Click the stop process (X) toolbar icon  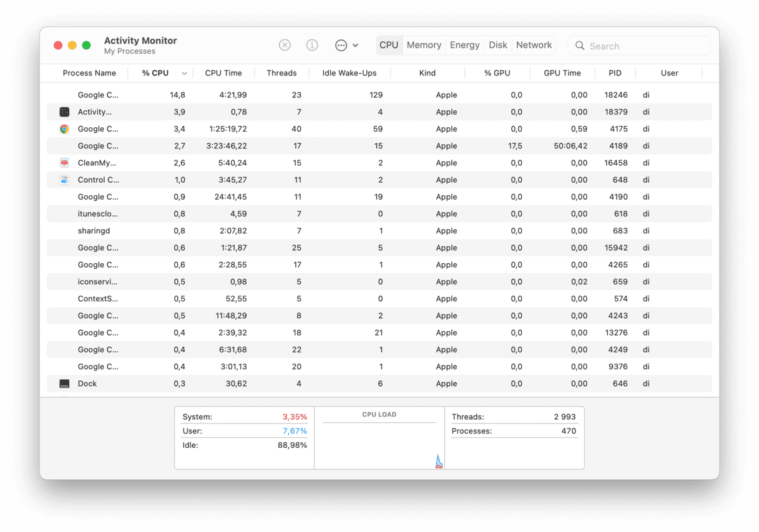click(285, 45)
